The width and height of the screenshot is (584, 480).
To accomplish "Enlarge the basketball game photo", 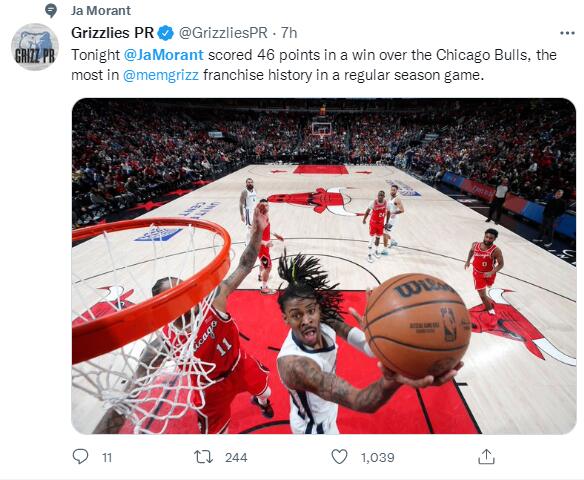I will 324,266.
